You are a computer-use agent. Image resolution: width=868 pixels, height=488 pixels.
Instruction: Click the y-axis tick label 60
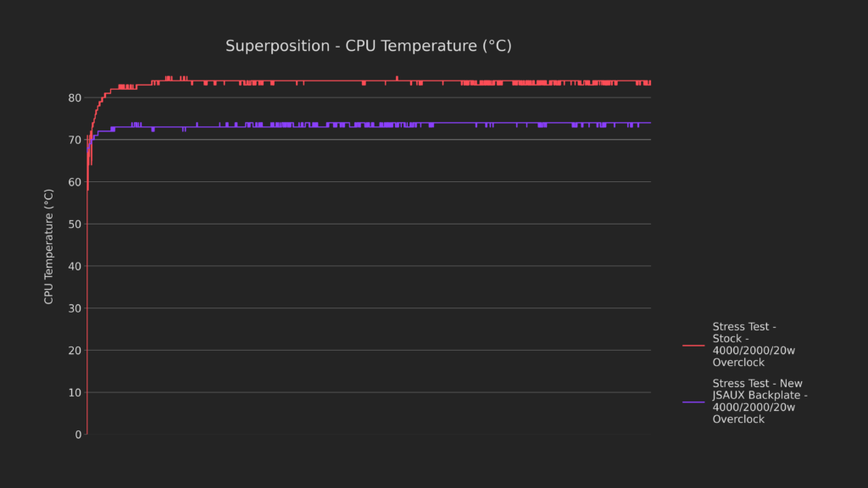75,182
